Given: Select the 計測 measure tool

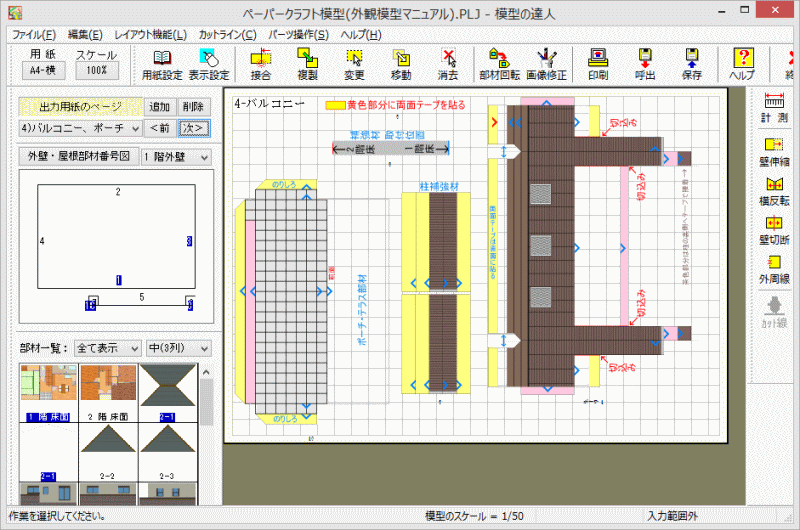Looking at the screenshot, I should (x=773, y=107).
